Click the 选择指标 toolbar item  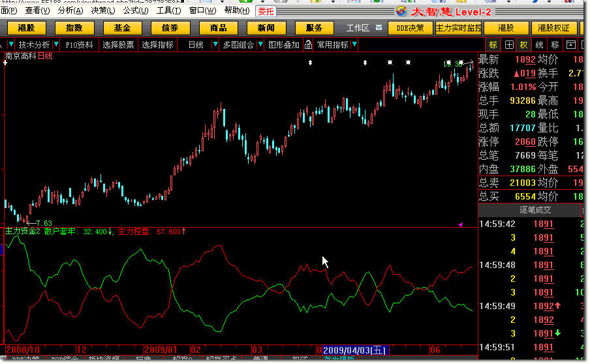(x=158, y=45)
